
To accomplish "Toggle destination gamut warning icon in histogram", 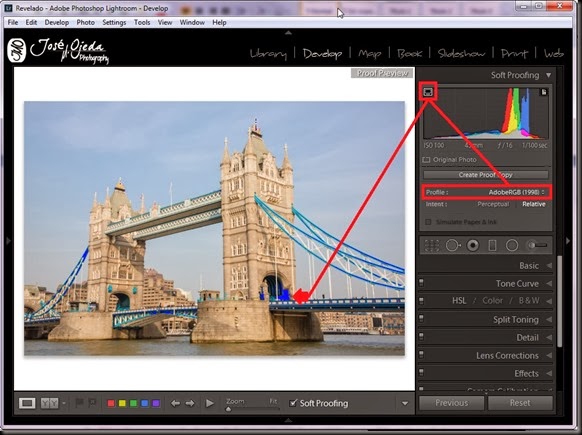I will click(544, 92).
